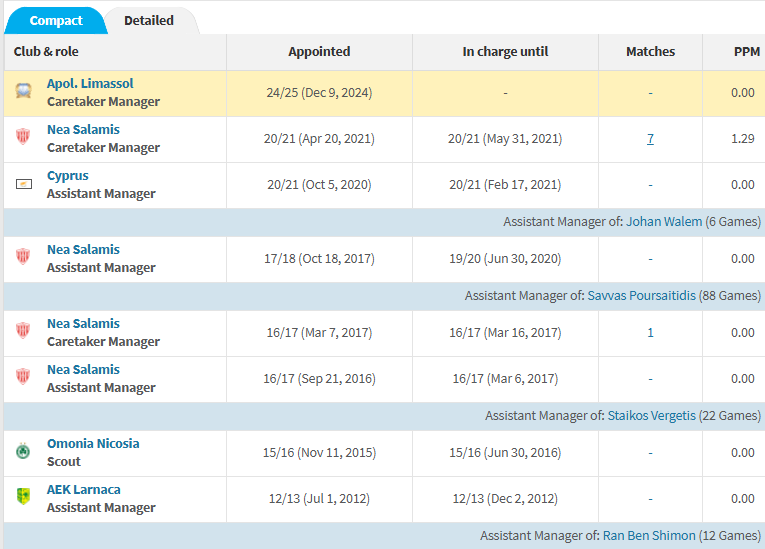
Task: Open Nea Salamis link appointed Oct 18, 2017
Action: tap(83, 249)
